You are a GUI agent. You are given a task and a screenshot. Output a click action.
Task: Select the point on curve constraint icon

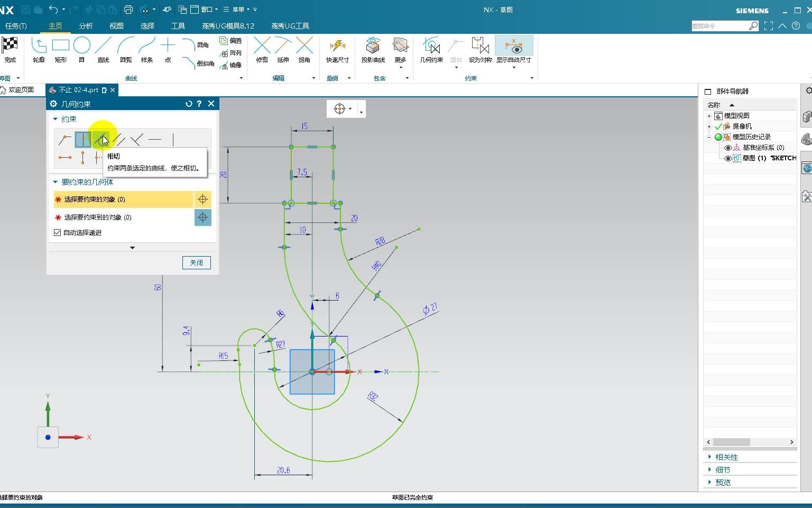pos(83,140)
